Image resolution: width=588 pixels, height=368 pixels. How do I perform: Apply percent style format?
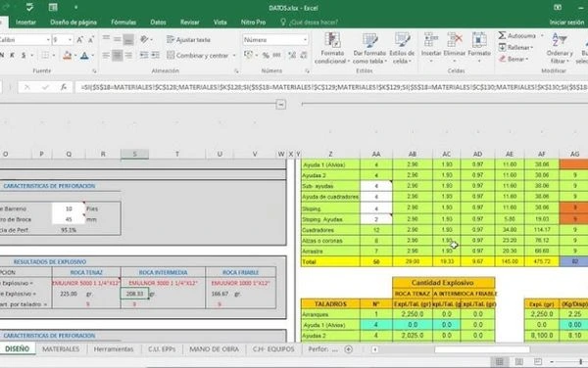coord(266,56)
